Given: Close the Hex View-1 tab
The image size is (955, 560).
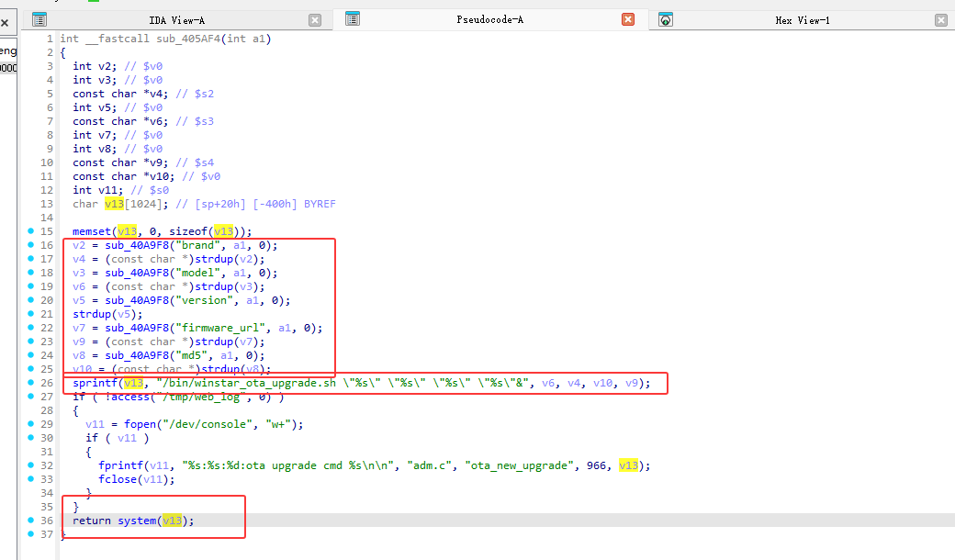Looking at the screenshot, I should click(941, 19).
